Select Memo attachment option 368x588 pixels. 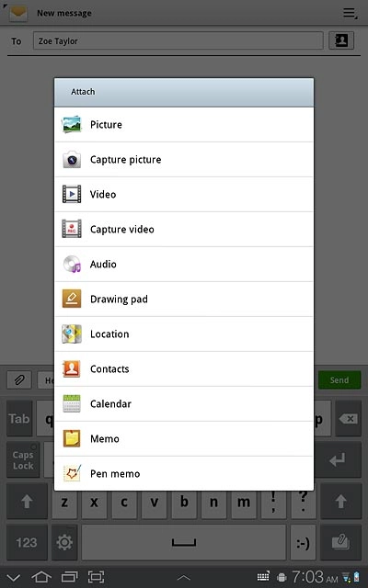click(x=184, y=439)
